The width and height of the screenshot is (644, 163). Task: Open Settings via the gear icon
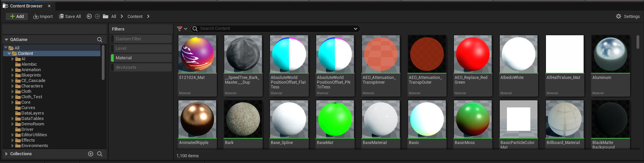point(619,16)
